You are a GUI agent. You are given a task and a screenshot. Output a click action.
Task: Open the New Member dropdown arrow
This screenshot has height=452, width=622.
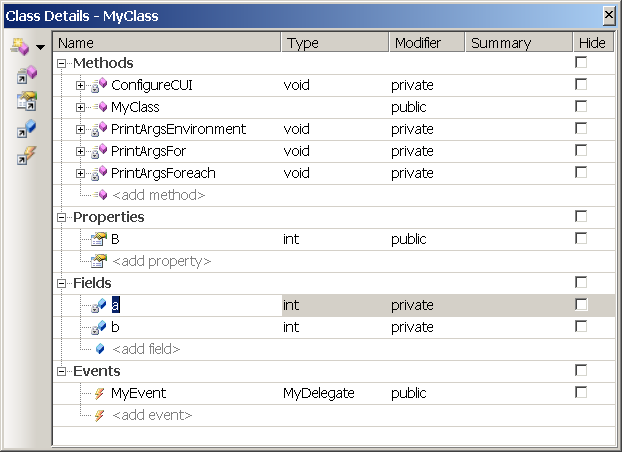pyautogui.click(x=40, y=48)
